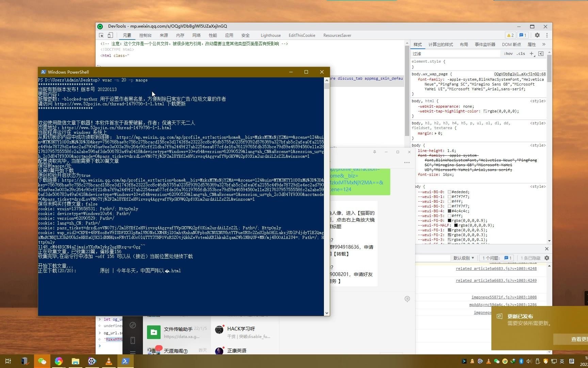Open DevTools settings gear icon

pyautogui.click(x=537, y=35)
